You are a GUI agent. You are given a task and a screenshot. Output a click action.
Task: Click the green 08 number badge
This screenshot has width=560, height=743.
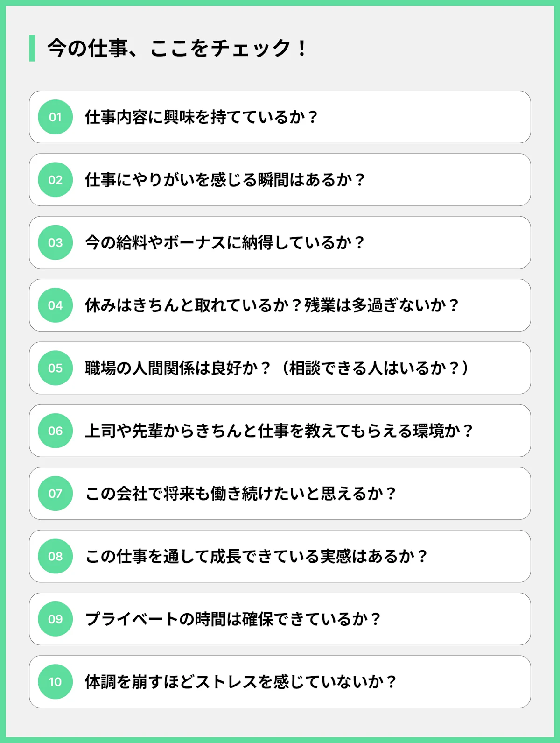[55, 556]
